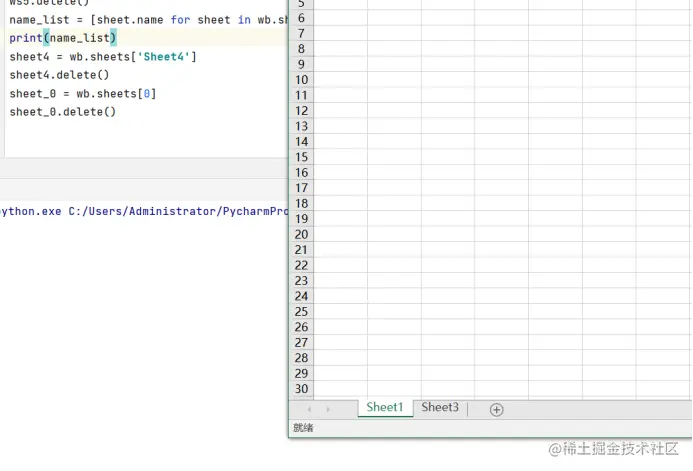
Task: Select row 21 header in Excel
Action: pos(301,250)
